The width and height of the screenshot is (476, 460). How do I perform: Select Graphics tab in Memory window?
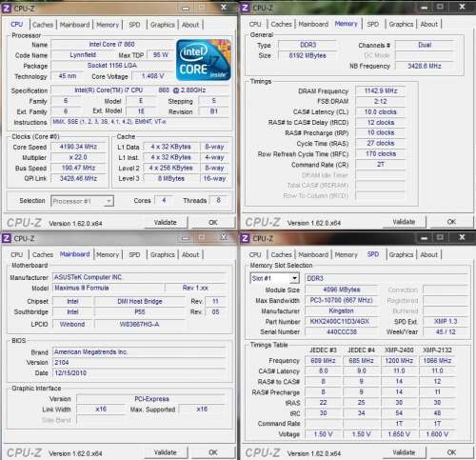point(401,24)
